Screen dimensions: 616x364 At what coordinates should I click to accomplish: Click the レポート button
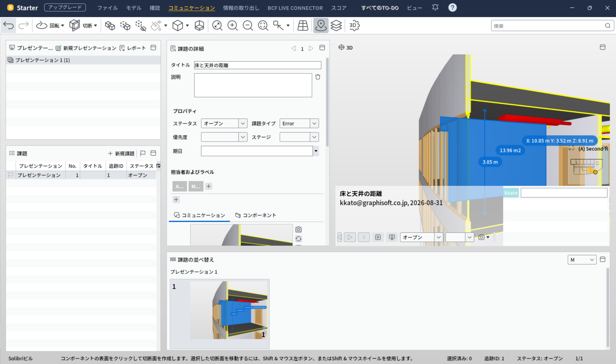click(x=133, y=48)
